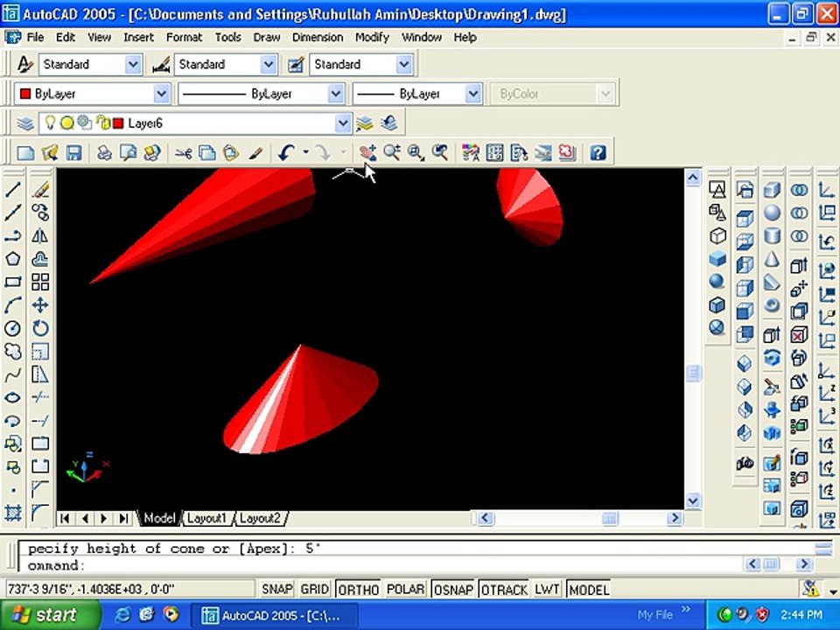This screenshot has height=630, width=840.
Task: Launch Internet Explorer from quick launch
Action: [x=122, y=614]
